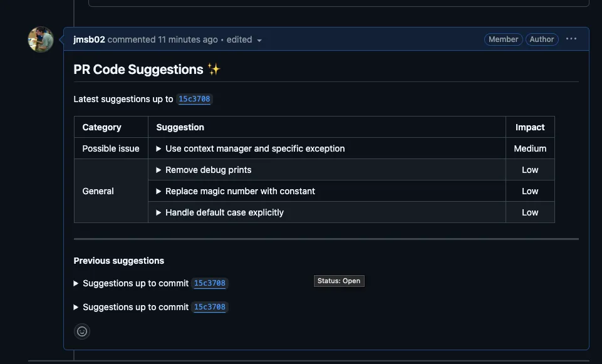This screenshot has height=364, width=602.
Task: Expand the edited history dropdown arrow
Action: pyautogui.click(x=259, y=40)
